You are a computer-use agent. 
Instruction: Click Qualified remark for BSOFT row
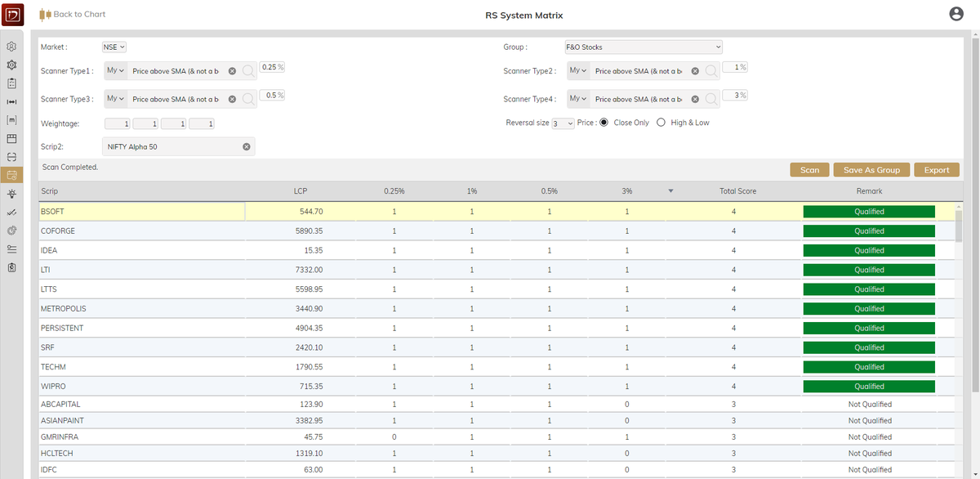click(869, 212)
